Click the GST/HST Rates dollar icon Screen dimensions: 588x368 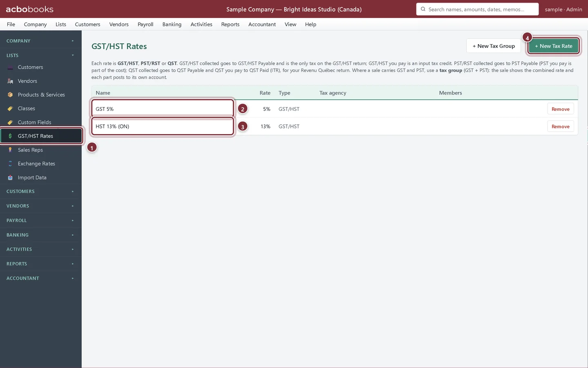(x=10, y=136)
